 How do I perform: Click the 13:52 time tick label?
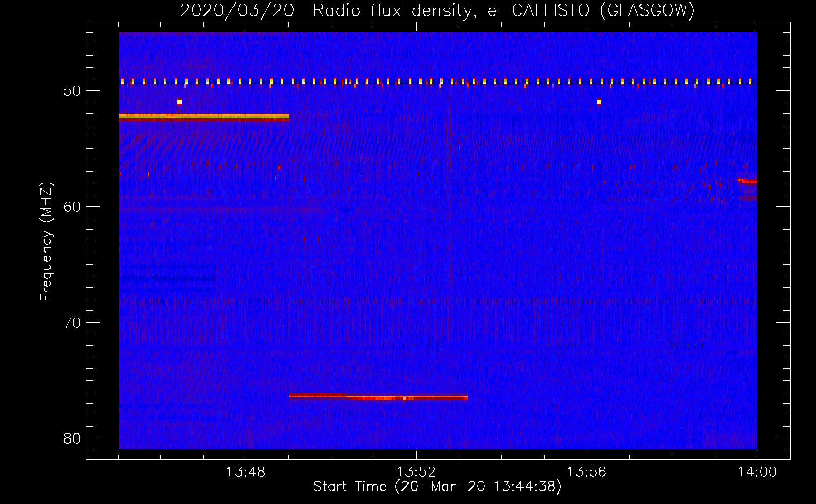416,472
